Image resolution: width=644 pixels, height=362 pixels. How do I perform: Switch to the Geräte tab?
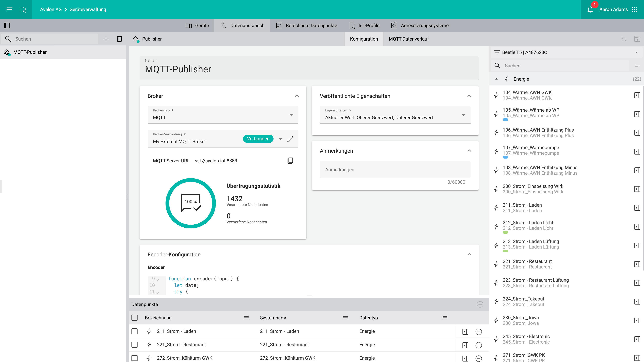pyautogui.click(x=197, y=25)
